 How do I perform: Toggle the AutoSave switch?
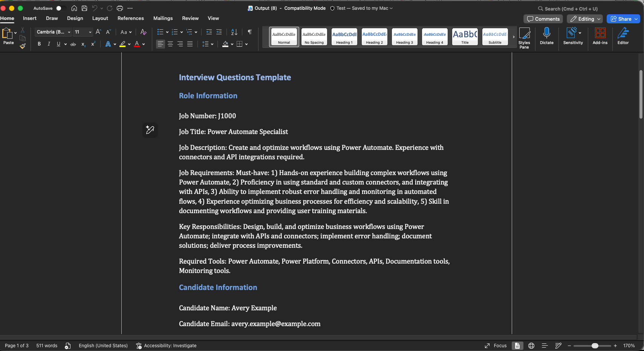coord(60,8)
